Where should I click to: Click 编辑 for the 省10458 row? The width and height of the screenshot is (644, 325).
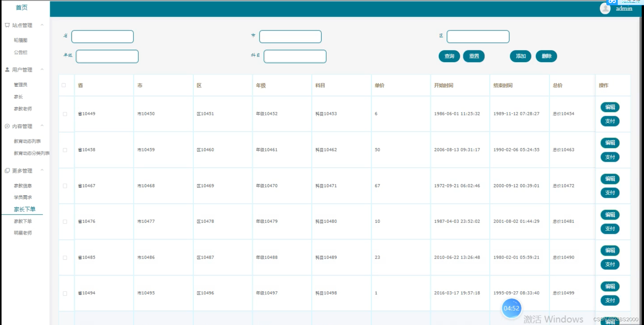(610, 143)
